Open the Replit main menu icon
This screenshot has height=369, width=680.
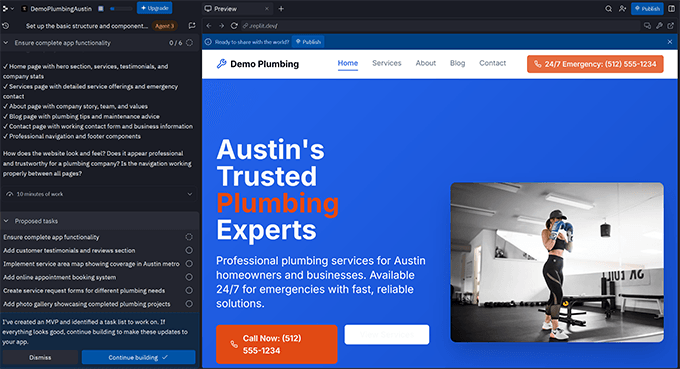point(6,8)
